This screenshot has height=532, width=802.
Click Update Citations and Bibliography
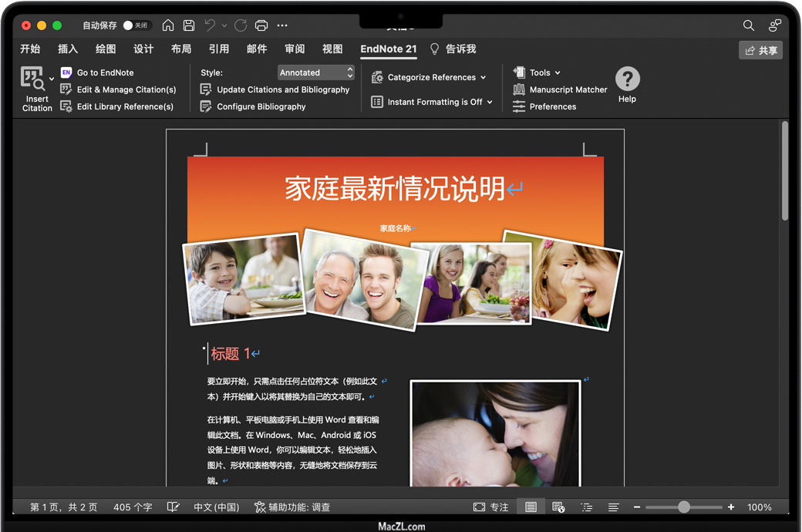click(282, 89)
